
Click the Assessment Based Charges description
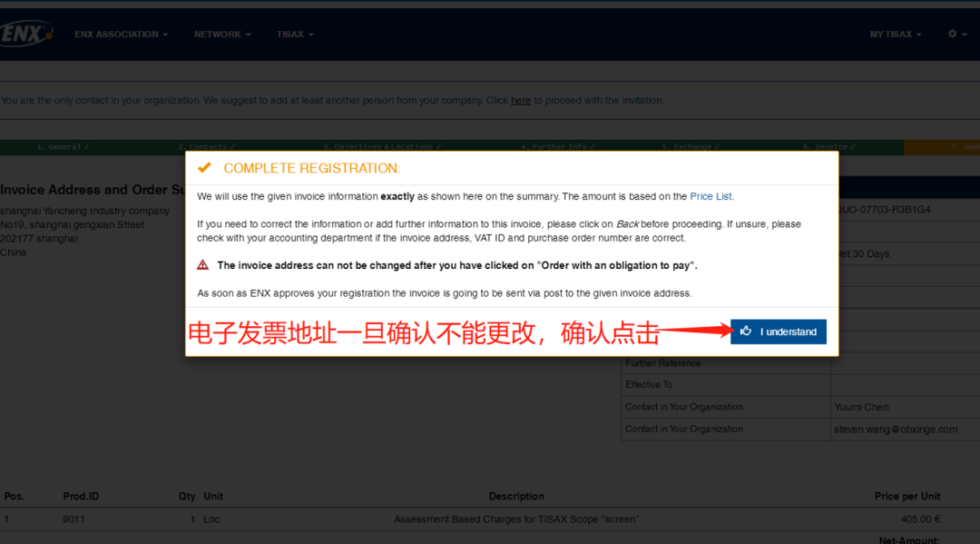(x=516, y=519)
